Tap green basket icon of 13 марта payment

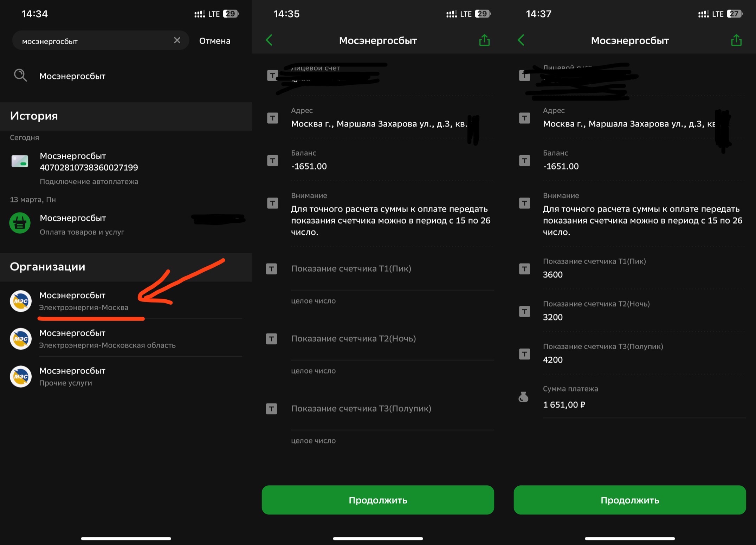coord(20,223)
